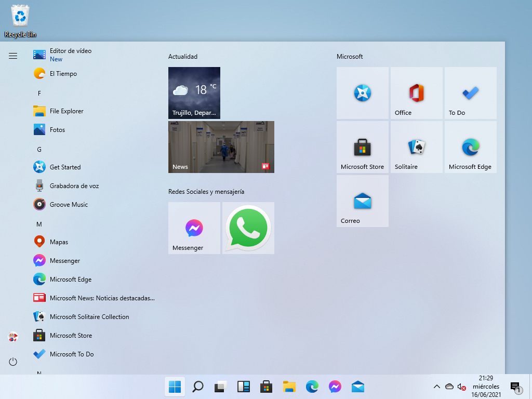Open the Power options button
Image resolution: width=532 pixels, height=399 pixels.
pos(13,362)
